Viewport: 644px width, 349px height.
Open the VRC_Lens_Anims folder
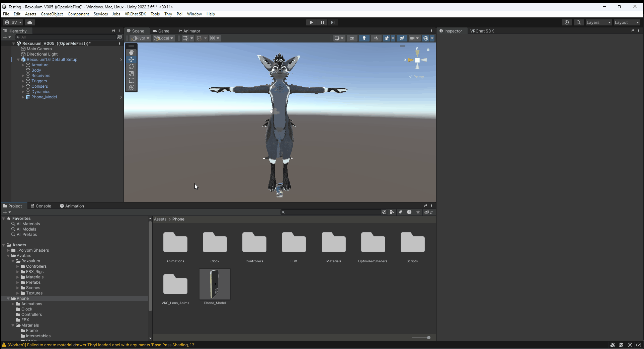tap(175, 284)
